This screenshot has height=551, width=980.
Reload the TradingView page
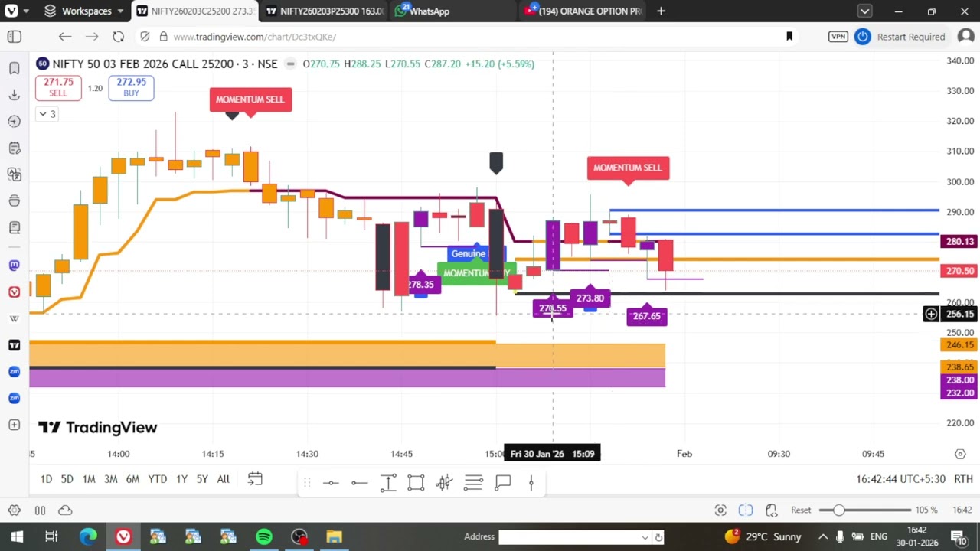pyautogui.click(x=118, y=37)
